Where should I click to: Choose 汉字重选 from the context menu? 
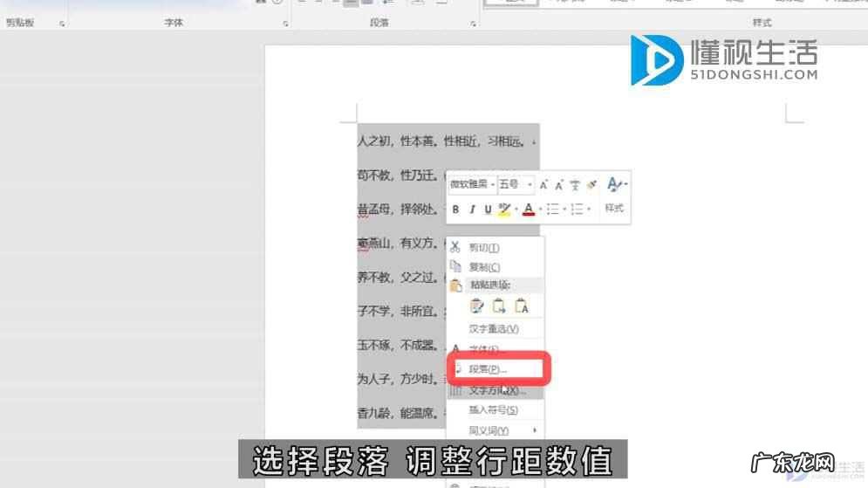[495, 329]
